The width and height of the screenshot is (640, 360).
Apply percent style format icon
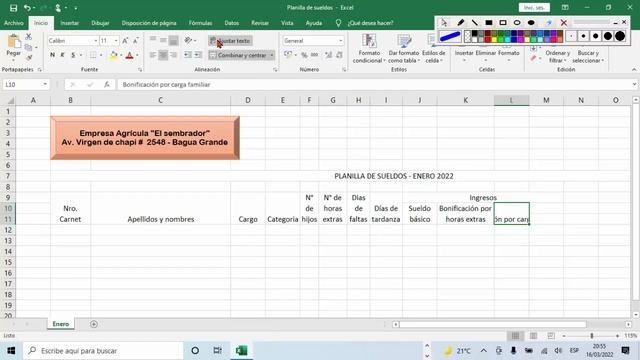point(304,55)
